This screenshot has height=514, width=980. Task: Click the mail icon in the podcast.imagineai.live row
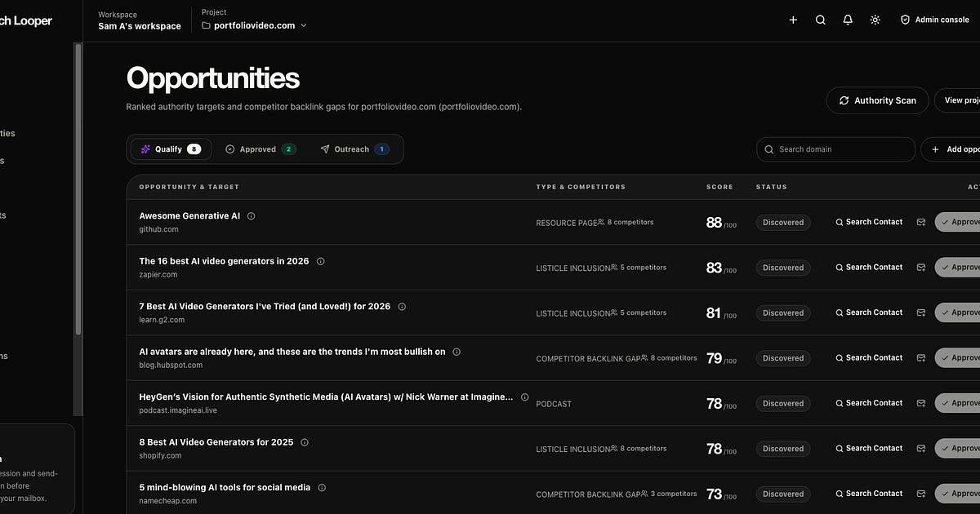click(921, 403)
